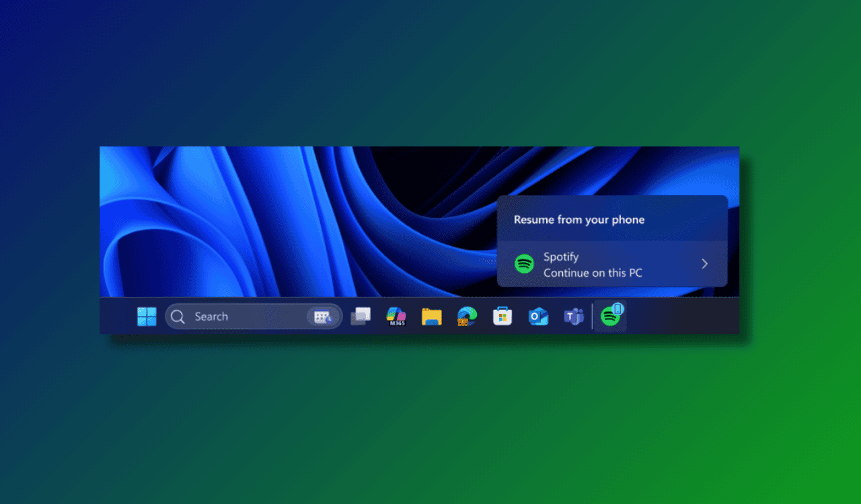Open Microsoft Teams
This screenshot has width=861, height=504.
click(574, 316)
